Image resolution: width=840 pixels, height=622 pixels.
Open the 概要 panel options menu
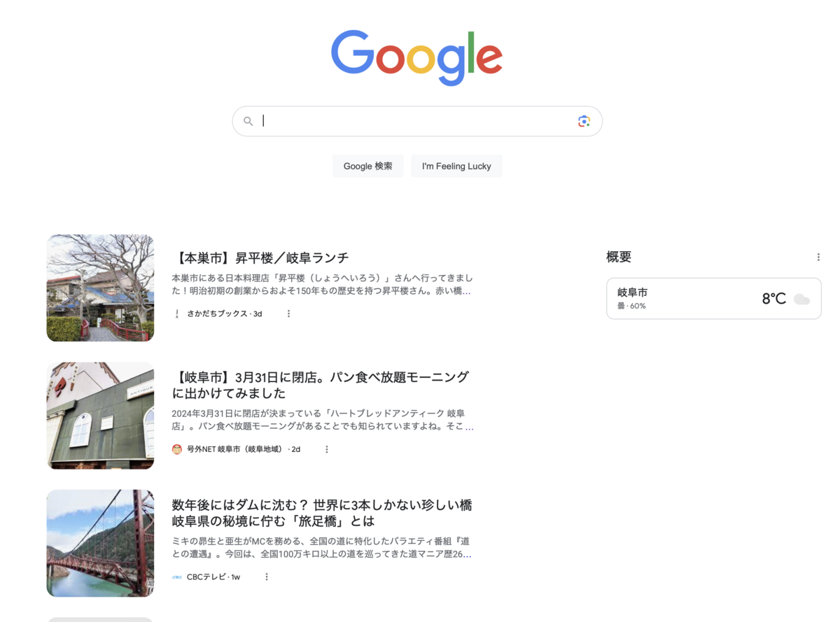(818, 257)
